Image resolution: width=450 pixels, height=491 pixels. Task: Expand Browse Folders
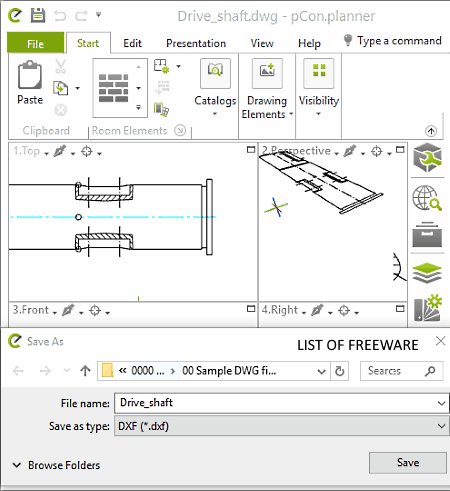[x=56, y=465]
